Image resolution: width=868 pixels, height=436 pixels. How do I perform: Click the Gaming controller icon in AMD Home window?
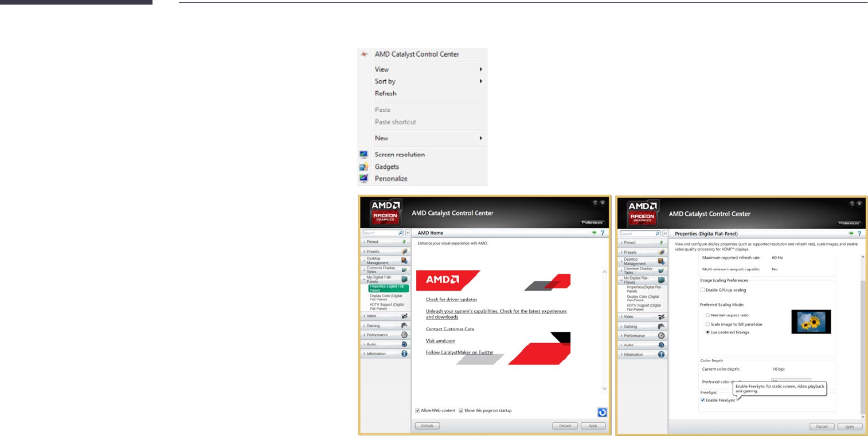[x=404, y=325]
